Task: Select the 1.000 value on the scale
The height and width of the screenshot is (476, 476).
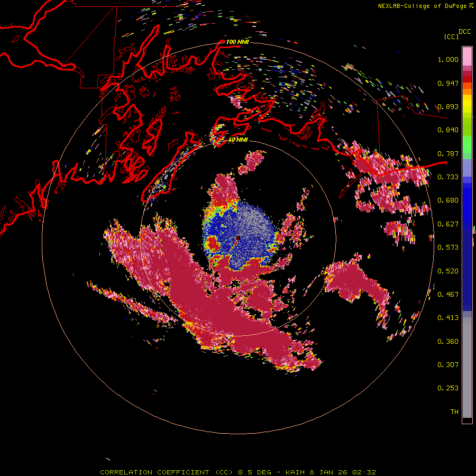Action: 448,59
